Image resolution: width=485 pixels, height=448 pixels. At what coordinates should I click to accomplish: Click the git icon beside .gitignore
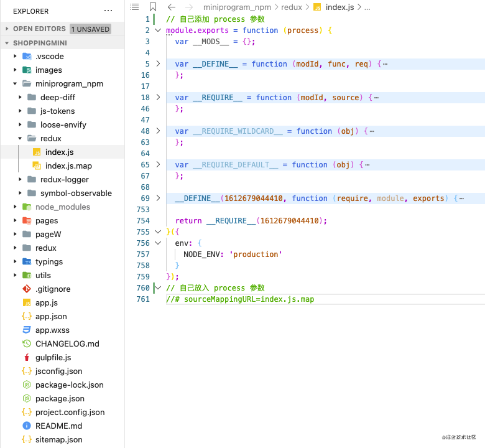pos(27,289)
